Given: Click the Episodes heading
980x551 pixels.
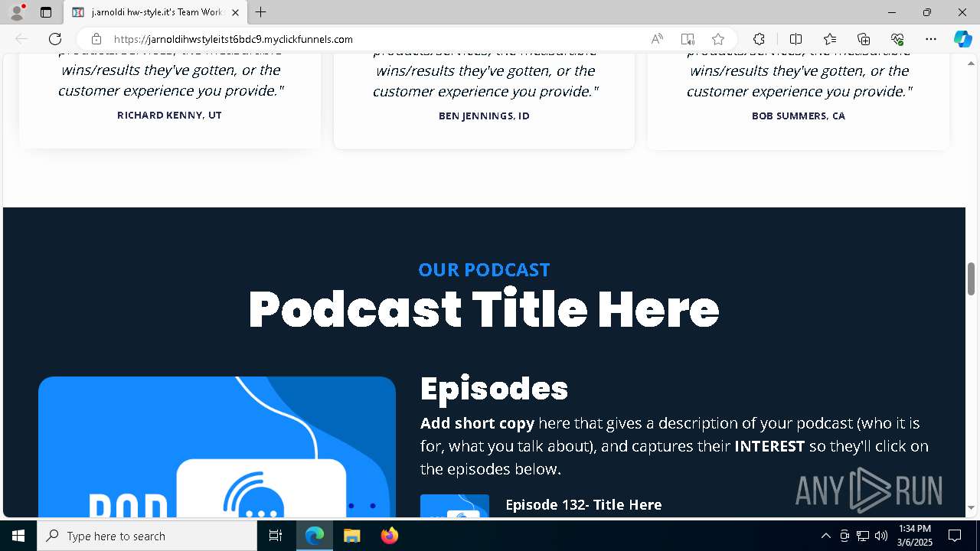Looking at the screenshot, I should coord(495,389).
